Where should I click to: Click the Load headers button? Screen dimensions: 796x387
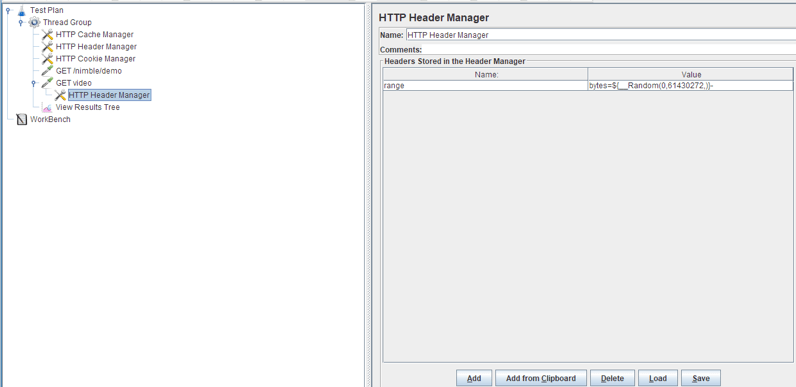658,378
